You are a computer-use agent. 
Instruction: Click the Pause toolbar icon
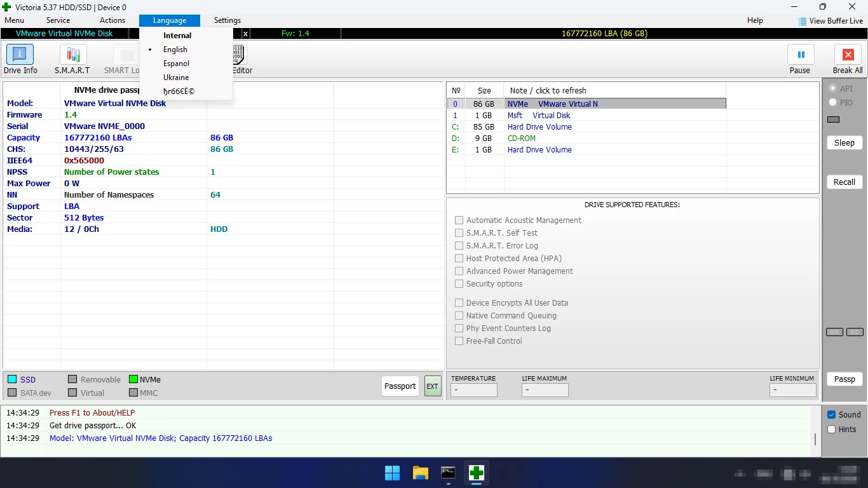click(x=801, y=55)
